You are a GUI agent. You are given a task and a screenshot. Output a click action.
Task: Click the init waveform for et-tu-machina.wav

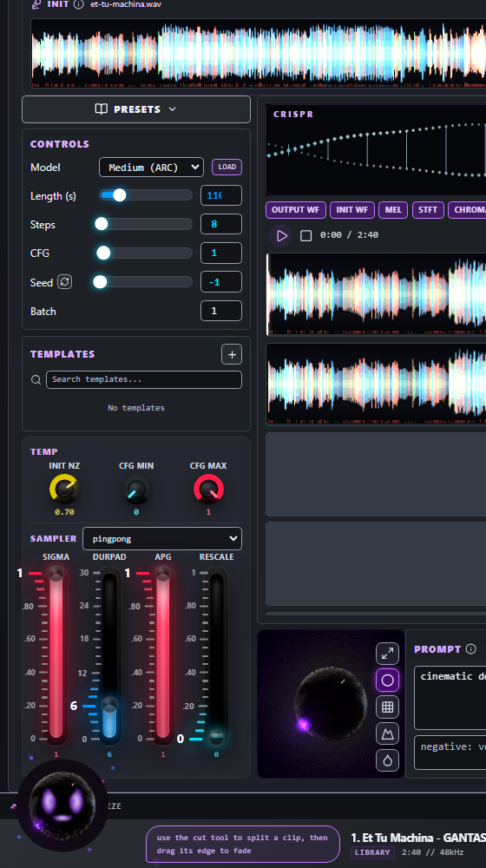259,53
